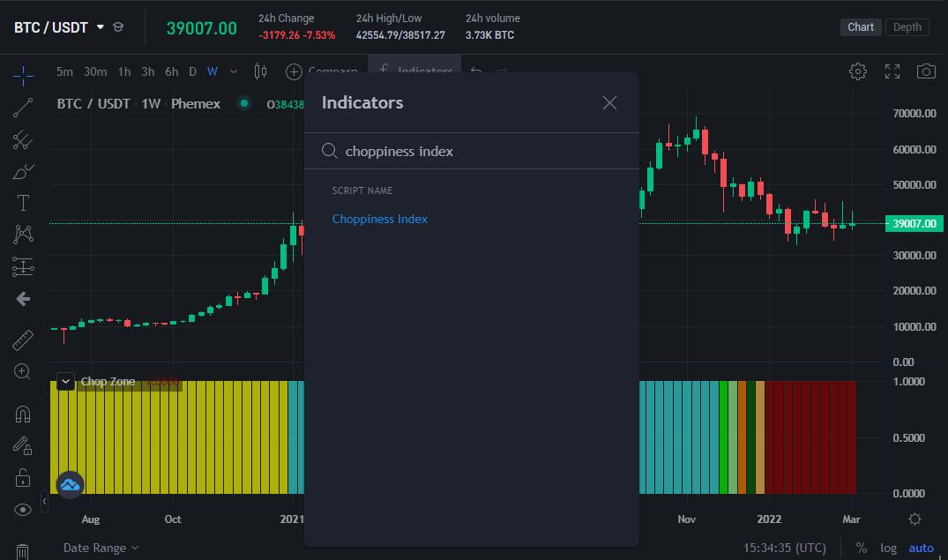Open the XABCD Pattern drawing tool
The height and width of the screenshot is (560, 948).
click(x=22, y=235)
